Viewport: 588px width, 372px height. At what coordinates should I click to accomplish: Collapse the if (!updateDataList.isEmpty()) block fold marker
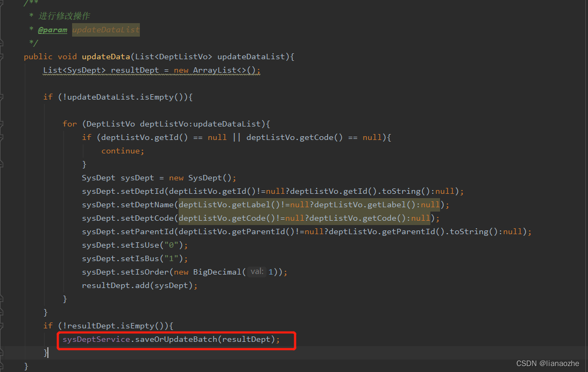pyautogui.click(x=2, y=97)
